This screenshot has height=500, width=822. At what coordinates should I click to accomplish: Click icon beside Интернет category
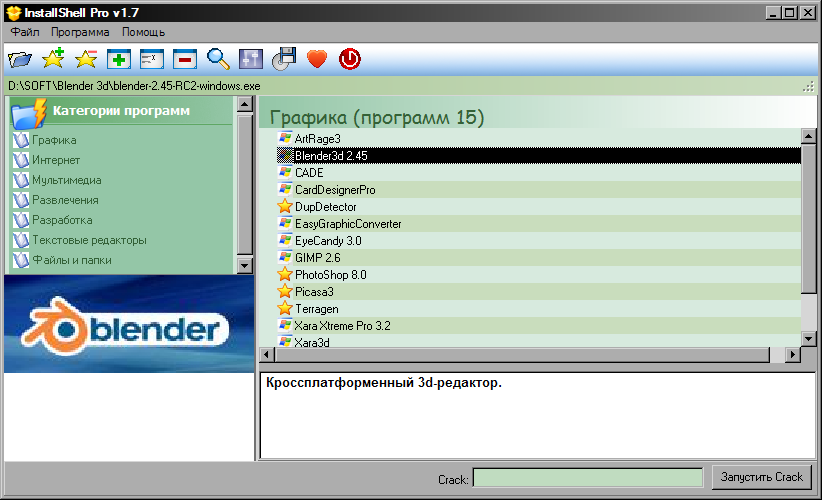pyautogui.click(x=21, y=160)
